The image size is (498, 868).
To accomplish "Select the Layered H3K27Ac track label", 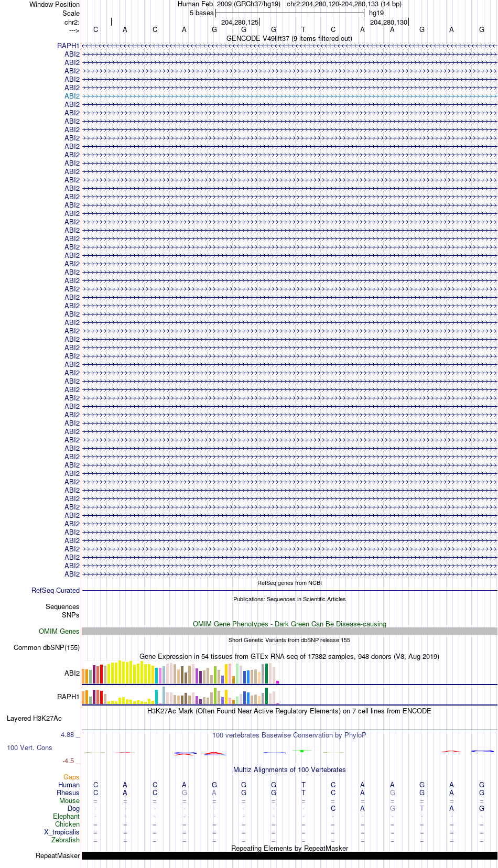I will (x=34, y=718).
